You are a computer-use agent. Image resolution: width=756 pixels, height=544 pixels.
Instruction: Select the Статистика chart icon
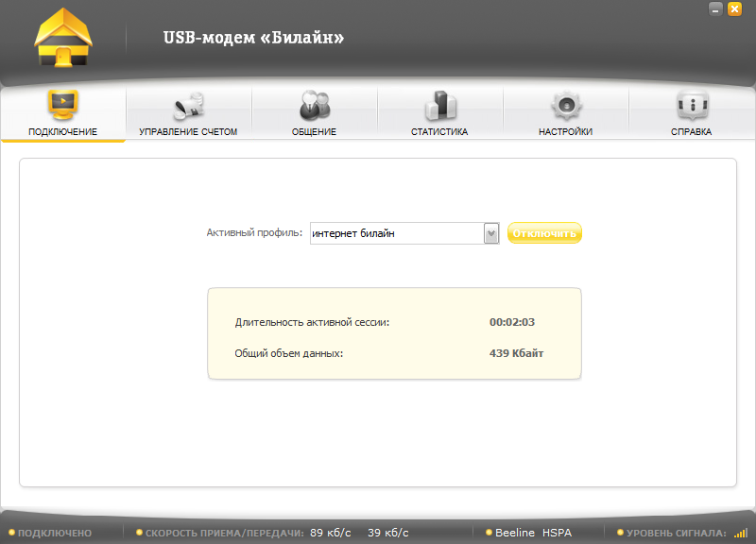click(x=439, y=105)
